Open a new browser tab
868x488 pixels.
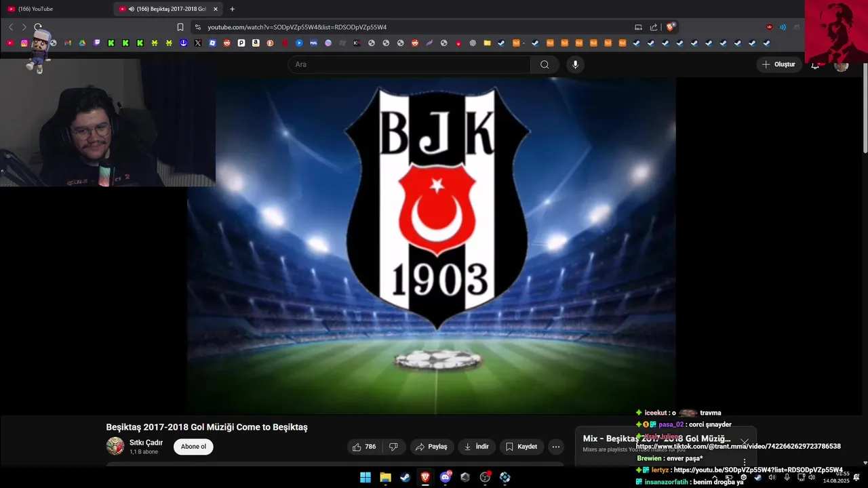(x=232, y=9)
